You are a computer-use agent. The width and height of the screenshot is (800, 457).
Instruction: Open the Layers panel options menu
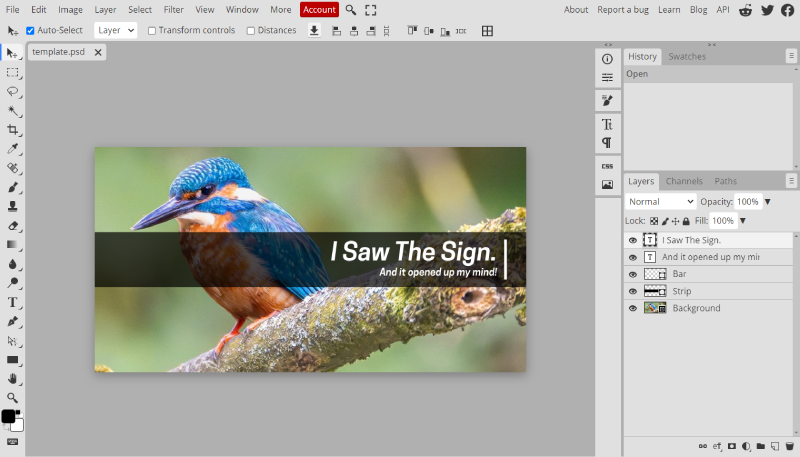click(x=791, y=180)
